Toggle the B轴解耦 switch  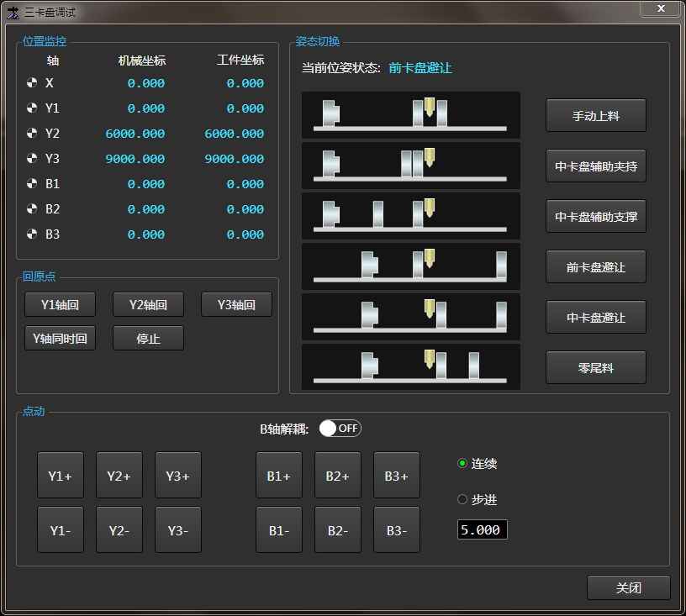[340, 429]
